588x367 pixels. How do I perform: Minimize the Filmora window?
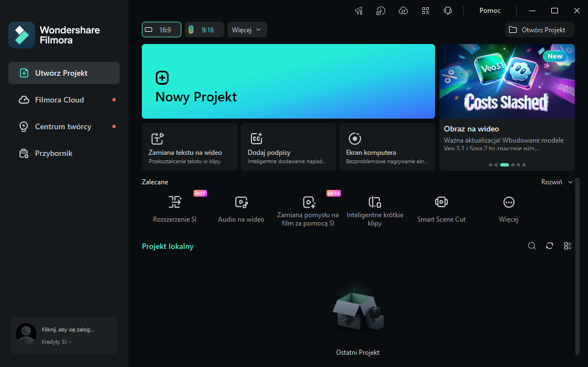(532, 11)
